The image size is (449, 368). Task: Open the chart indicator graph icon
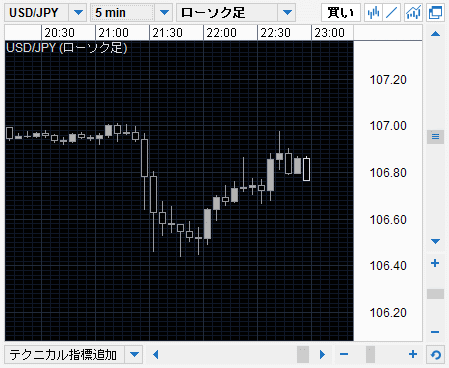[x=413, y=13]
